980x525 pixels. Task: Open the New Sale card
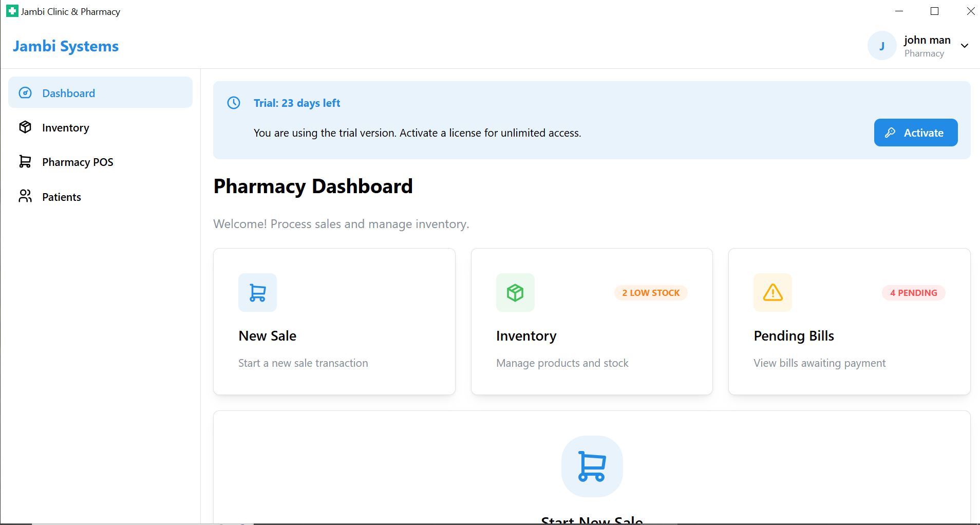[334, 335]
